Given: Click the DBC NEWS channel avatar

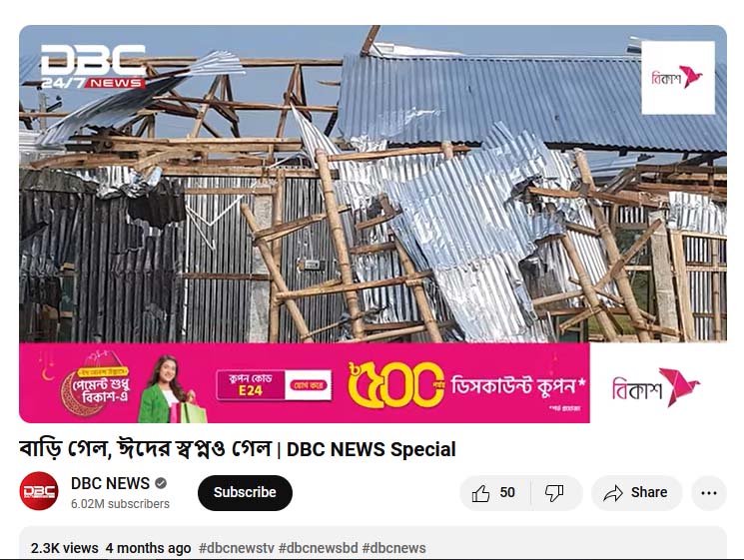Looking at the screenshot, I should (x=39, y=491).
